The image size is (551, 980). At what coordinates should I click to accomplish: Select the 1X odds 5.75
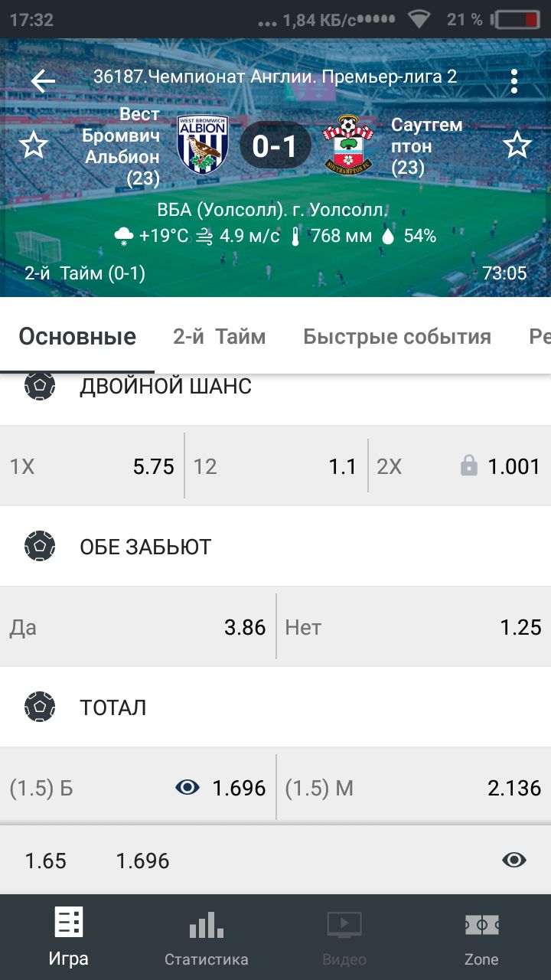(92, 466)
